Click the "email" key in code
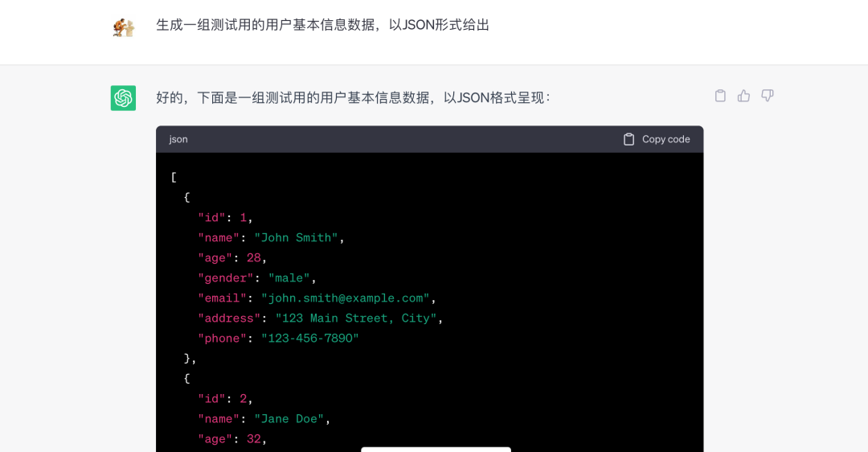Image resolution: width=868 pixels, height=452 pixels. 222,298
